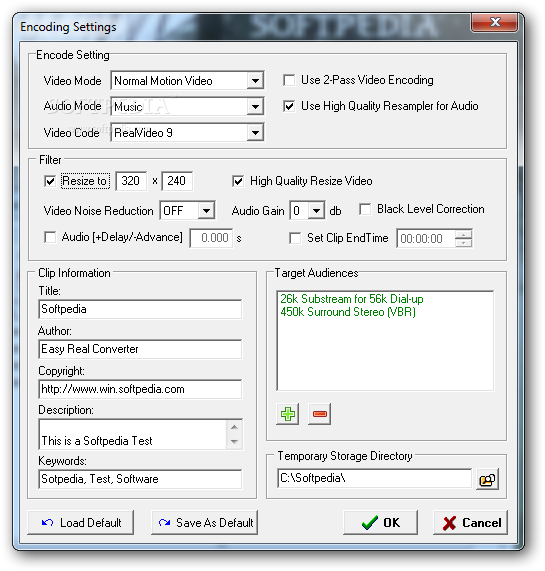The height and width of the screenshot is (571, 545).
Task: Click the Clip EndTime field 00:00:00
Action: tap(426, 239)
